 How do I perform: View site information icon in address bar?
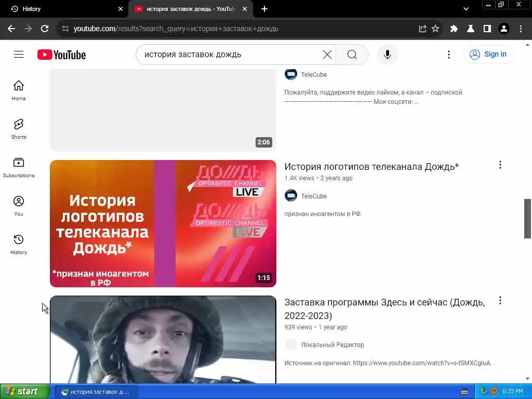click(65, 29)
